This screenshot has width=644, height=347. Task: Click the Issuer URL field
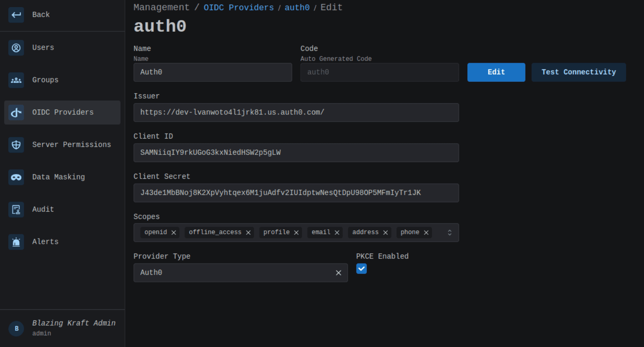point(296,112)
